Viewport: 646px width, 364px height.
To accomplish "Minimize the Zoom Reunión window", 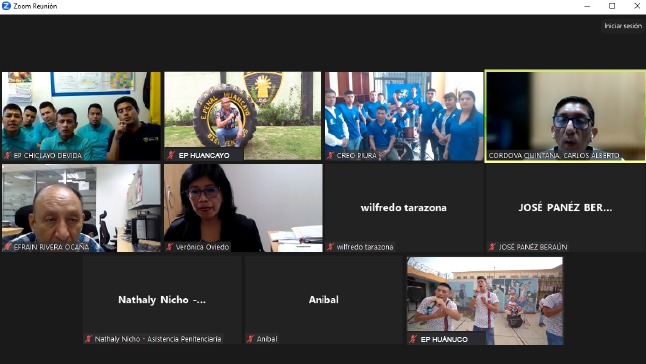I will click(587, 6).
